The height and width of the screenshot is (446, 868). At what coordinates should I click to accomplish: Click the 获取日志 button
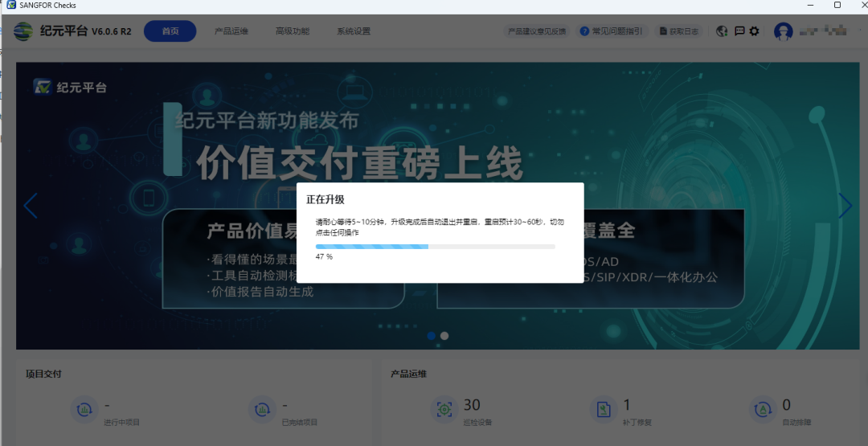[x=678, y=31]
